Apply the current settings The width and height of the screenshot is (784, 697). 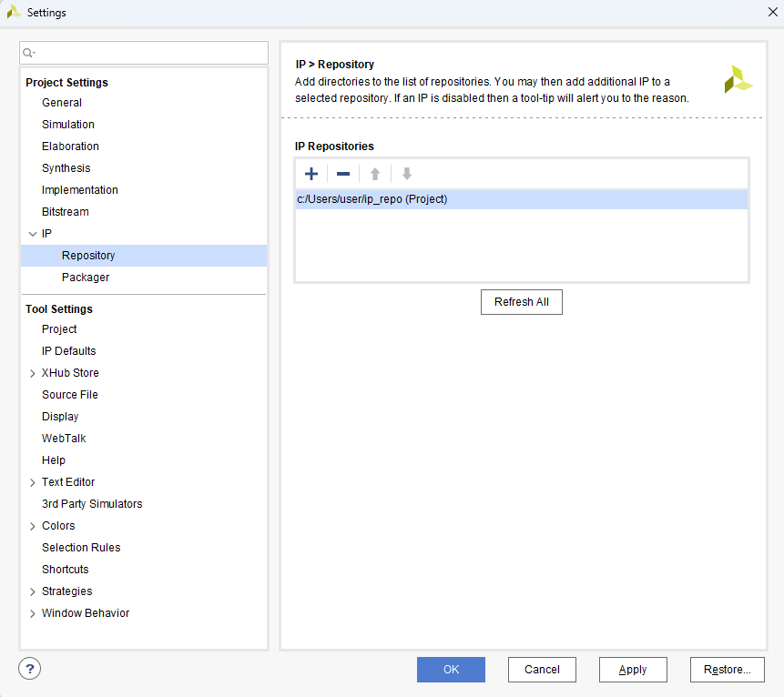(x=633, y=670)
